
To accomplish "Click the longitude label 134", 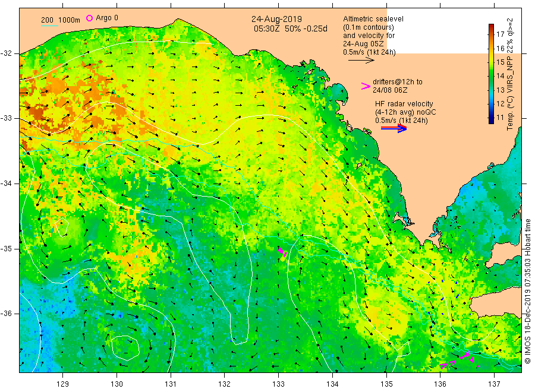I will [332, 384].
